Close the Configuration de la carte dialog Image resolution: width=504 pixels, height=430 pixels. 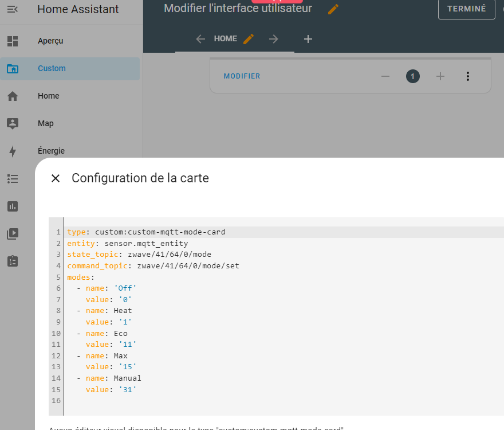coord(56,178)
